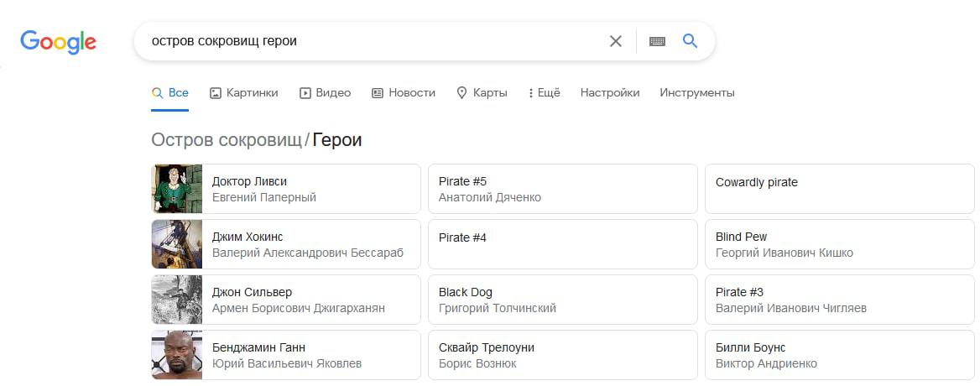Open the Black Dog card
The height and width of the screenshot is (386, 980).
pos(562,300)
